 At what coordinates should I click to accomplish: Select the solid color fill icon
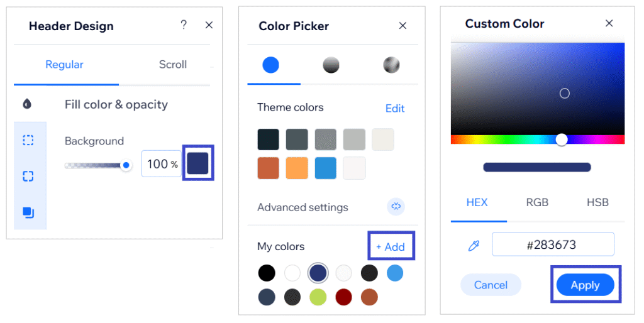[x=270, y=65]
